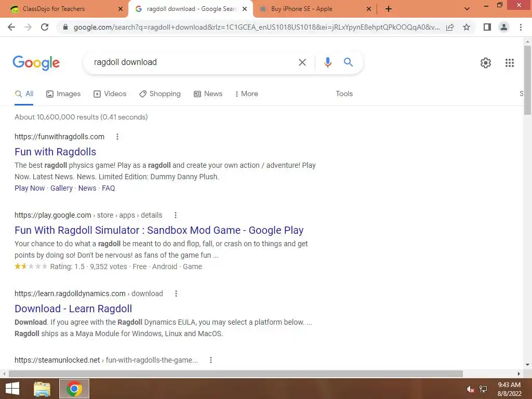Viewport: 532px width, 399px height.
Task: Open the Chrome profile avatar
Action: pyautogui.click(x=504, y=27)
